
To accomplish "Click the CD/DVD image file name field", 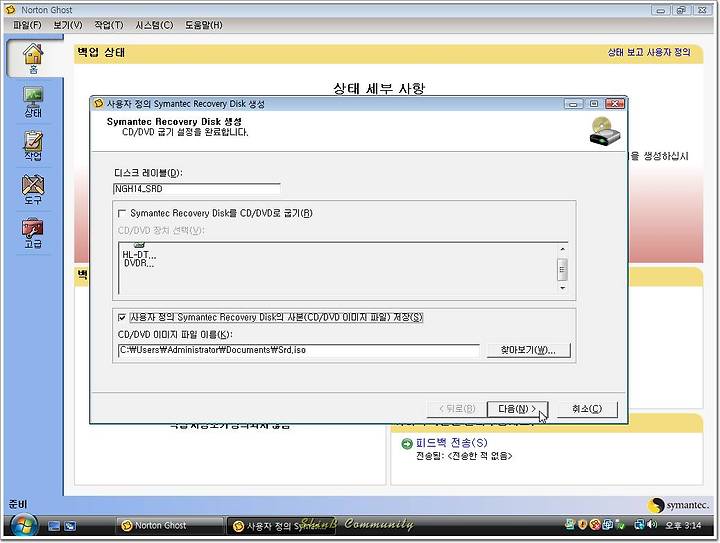I will (298, 350).
